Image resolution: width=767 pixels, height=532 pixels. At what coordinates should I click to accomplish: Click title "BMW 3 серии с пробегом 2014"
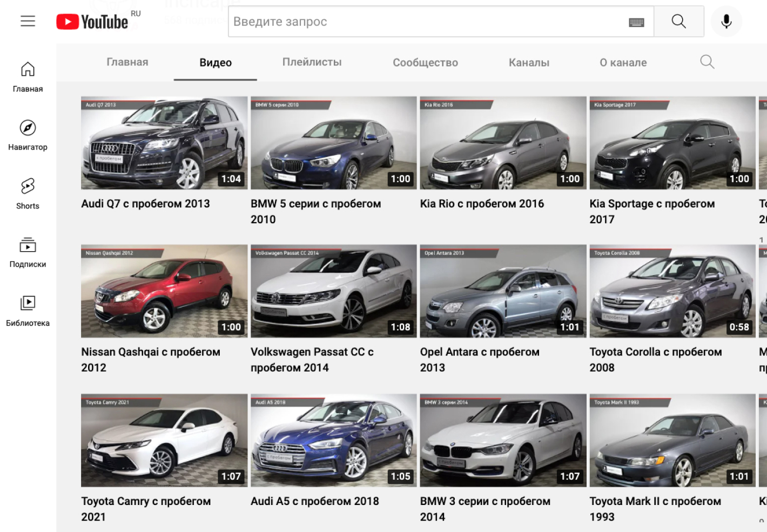[x=486, y=509]
